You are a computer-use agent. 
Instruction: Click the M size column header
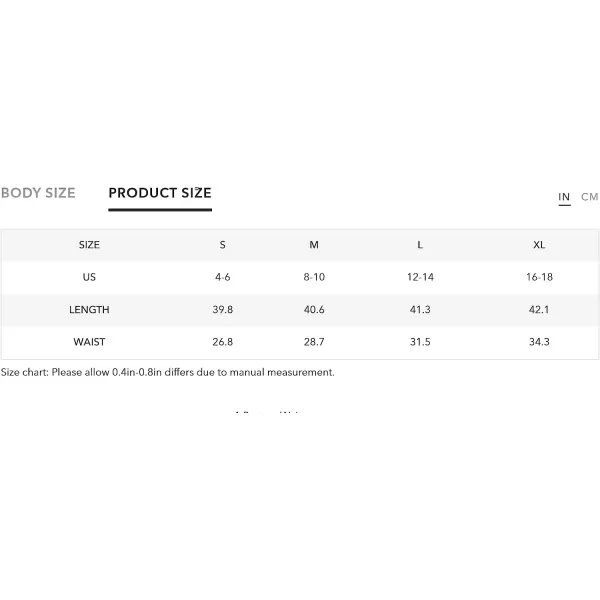pos(314,245)
